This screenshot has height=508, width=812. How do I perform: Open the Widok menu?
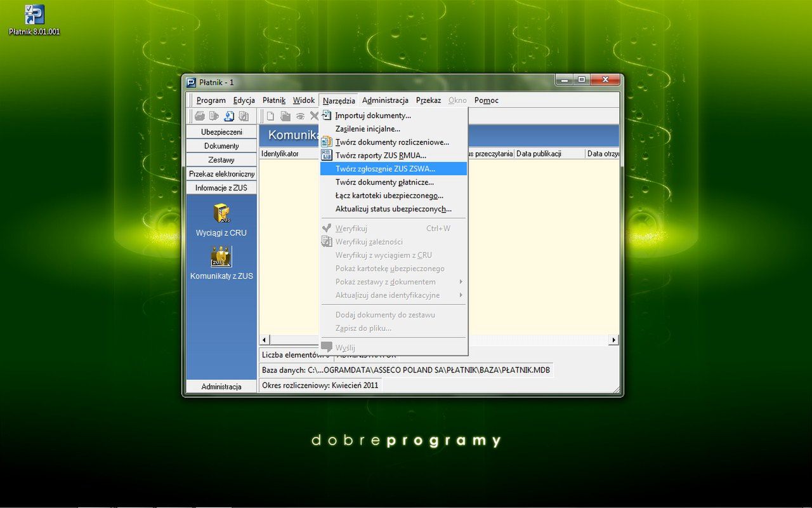tap(304, 100)
